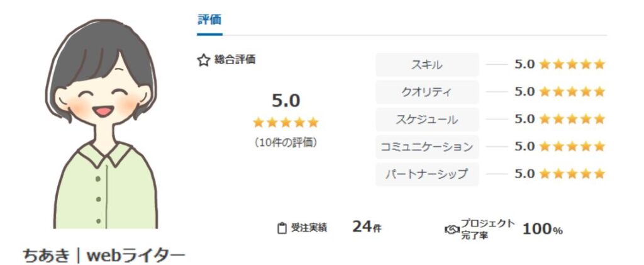Click the ちあき｜webライター profile name
This screenshot has height=265, width=644.
tap(104, 255)
